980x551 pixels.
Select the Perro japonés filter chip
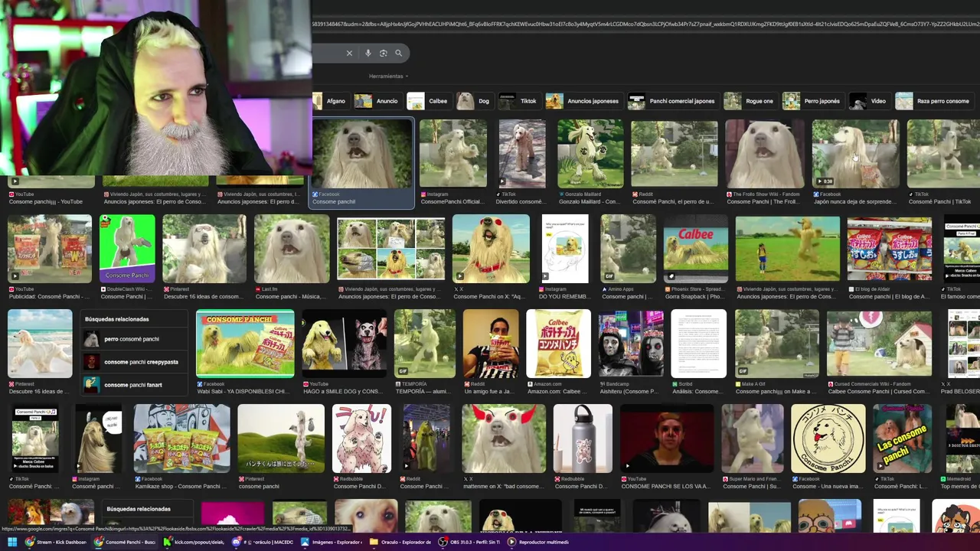click(x=812, y=101)
